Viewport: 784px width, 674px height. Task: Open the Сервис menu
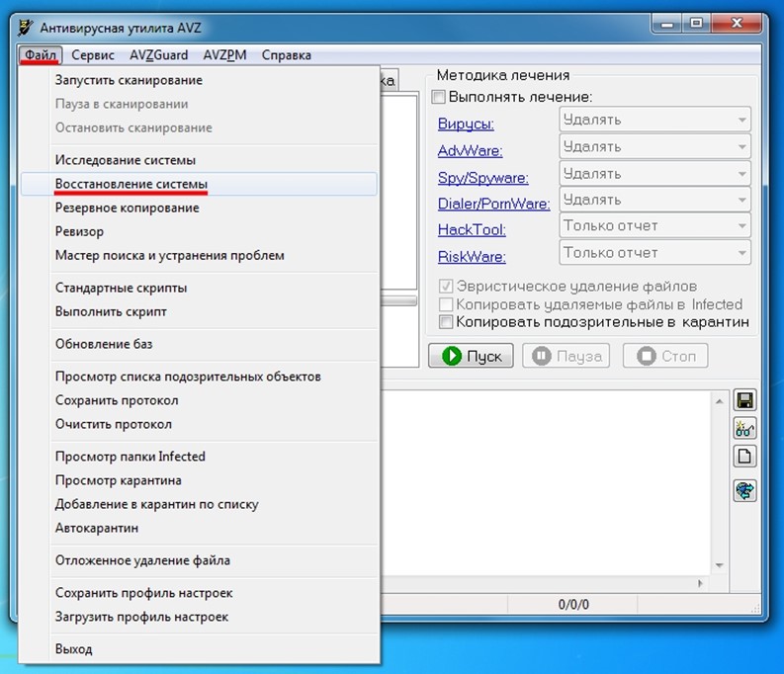(93, 55)
